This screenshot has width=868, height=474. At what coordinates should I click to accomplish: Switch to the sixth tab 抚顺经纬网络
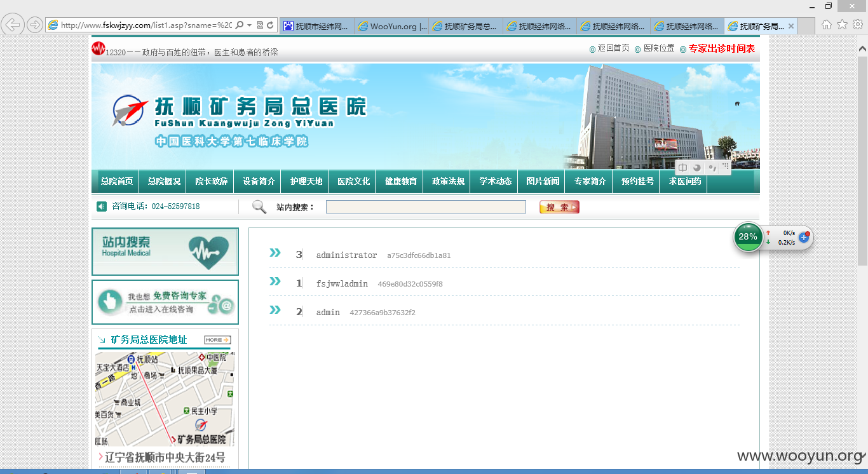click(688, 26)
